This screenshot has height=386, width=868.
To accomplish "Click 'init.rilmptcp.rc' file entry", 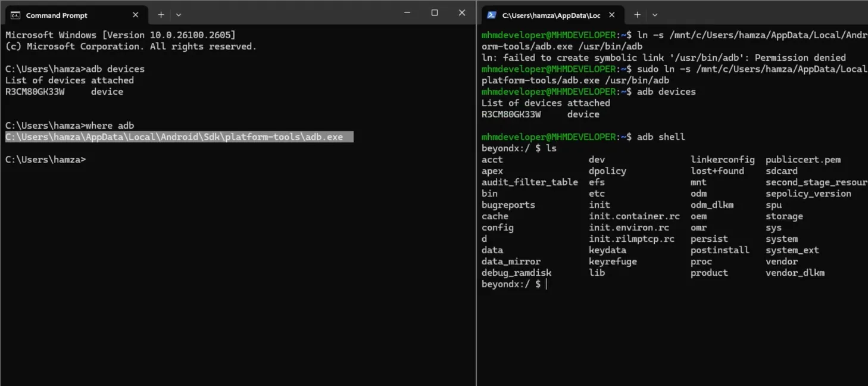I will point(632,239).
